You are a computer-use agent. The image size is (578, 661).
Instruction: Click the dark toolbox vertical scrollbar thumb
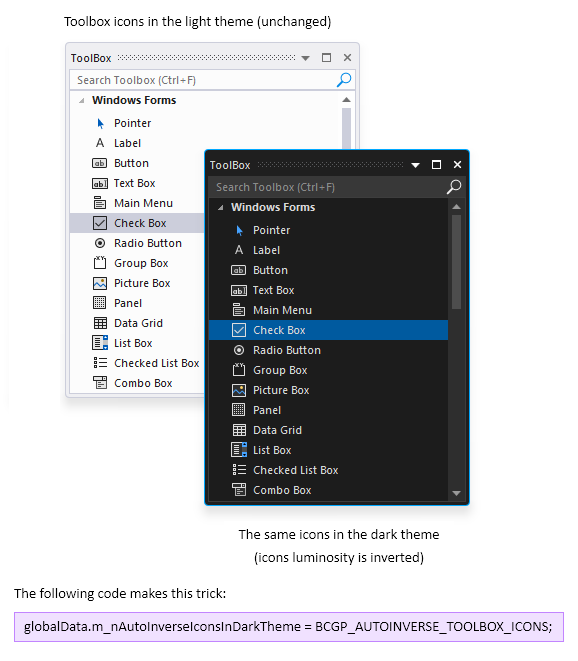pyautogui.click(x=456, y=262)
